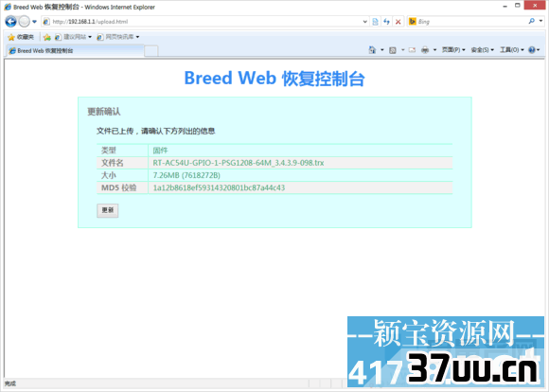This screenshot has width=549, height=392.
Task: Click the file name RT-AC54U-GPIO-1-PSG1208-64M_3.4.3.9-098.trx
Action: coord(239,163)
